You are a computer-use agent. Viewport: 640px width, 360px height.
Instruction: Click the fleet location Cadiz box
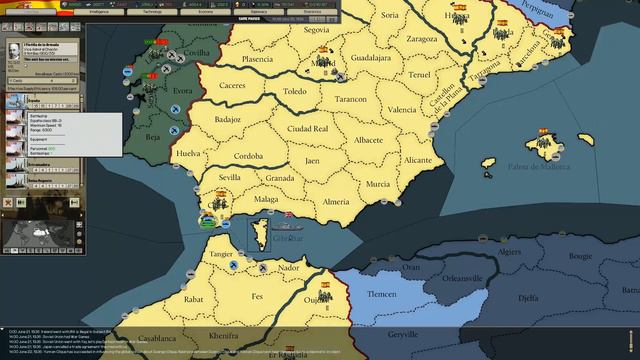42,81
